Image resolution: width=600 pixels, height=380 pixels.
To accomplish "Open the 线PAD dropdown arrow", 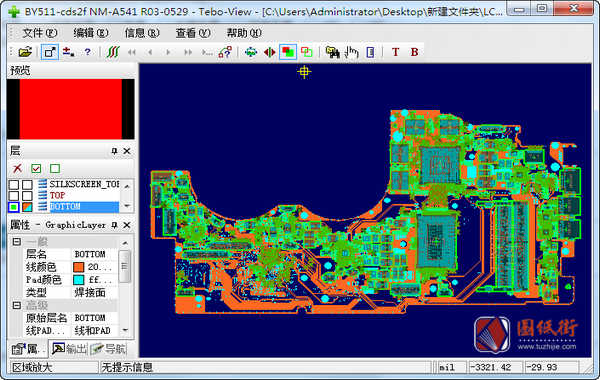I will (125, 330).
